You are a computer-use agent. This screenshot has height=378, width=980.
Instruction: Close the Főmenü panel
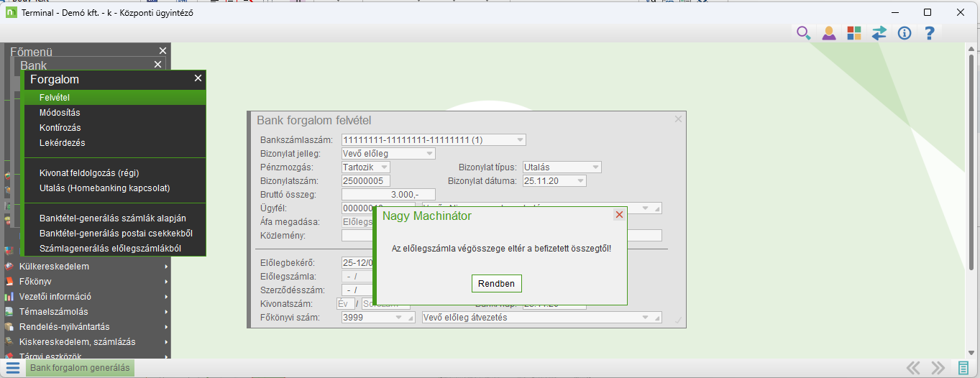(162, 51)
